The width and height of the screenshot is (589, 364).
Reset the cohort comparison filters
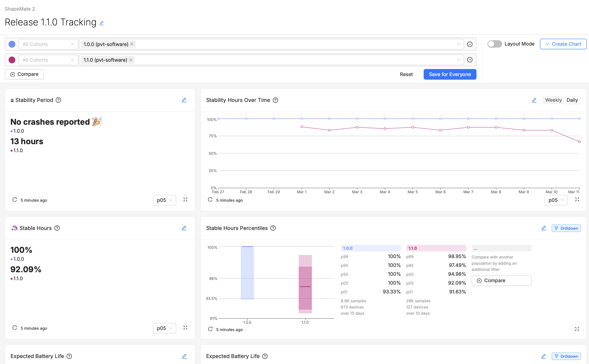click(406, 74)
